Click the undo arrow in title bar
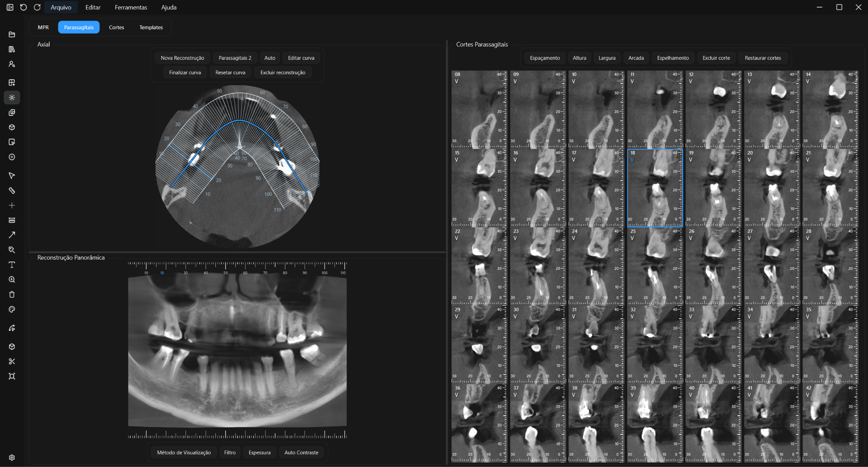 click(23, 7)
